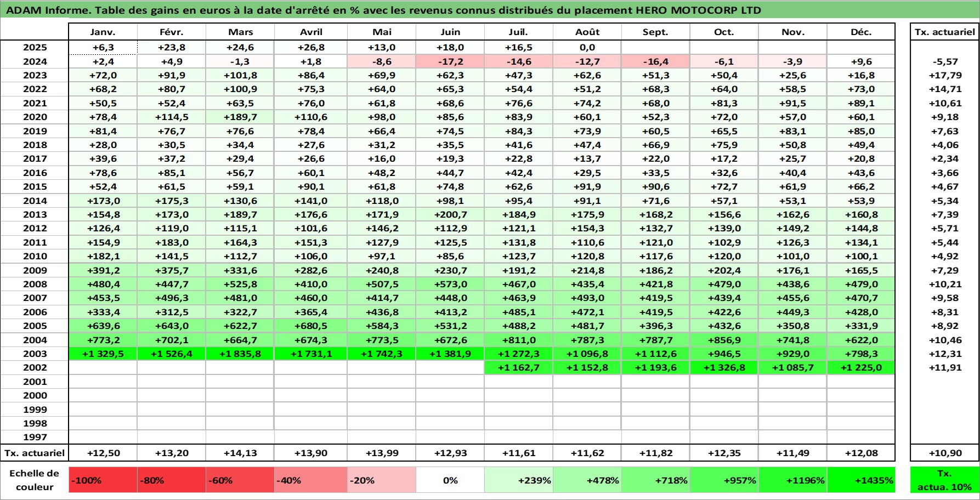Screen dimensions: 980x500
Task: Select the 2003 row label
Action: point(35,354)
